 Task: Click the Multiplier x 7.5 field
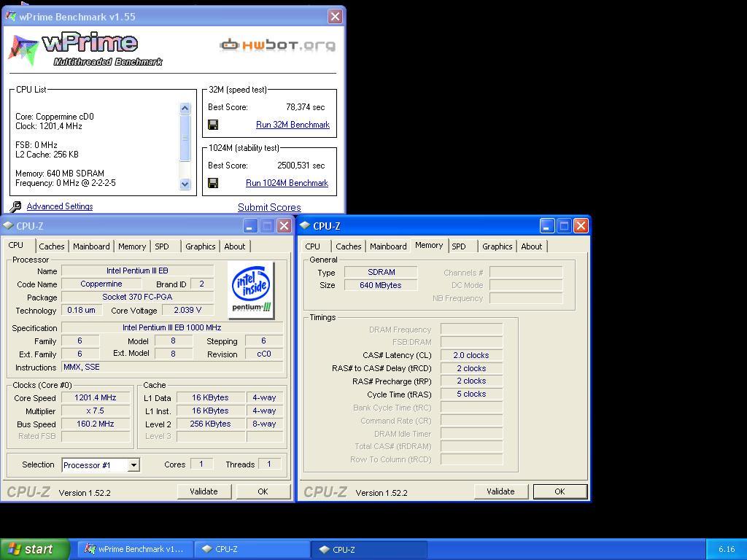pyautogui.click(x=96, y=411)
